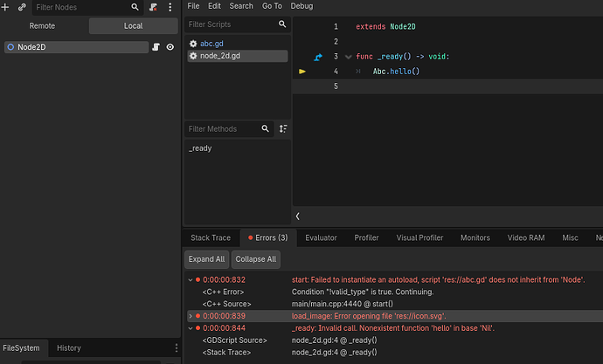Click the gear icon beside node_2d.gd
This screenshot has width=603, height=364.
tap(193, 56)
